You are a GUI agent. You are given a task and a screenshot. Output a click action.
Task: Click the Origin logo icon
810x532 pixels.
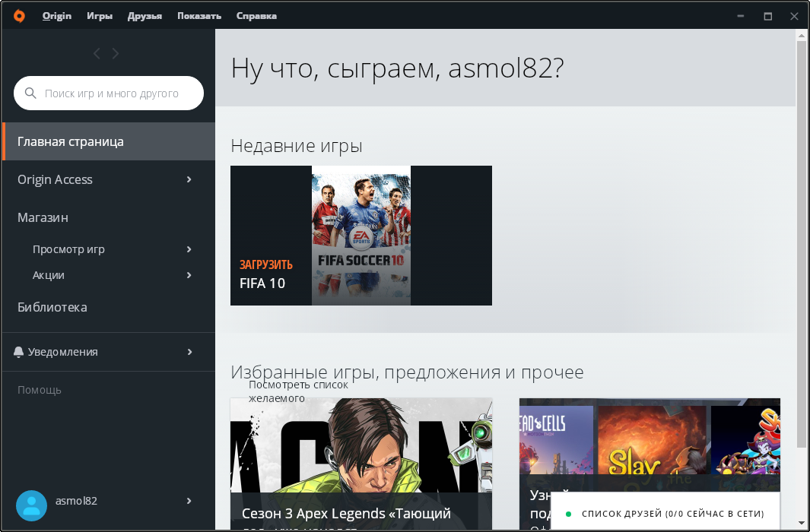pyautogui.click(x=19, y=16)
